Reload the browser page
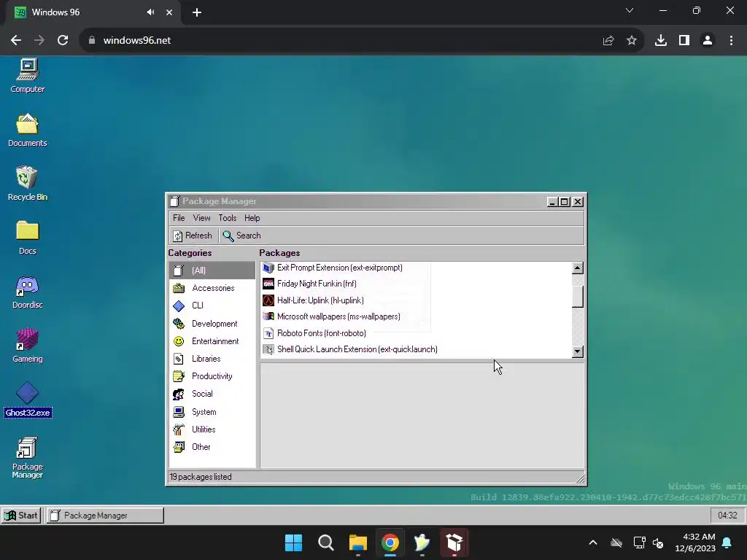747x560 pixels. [63, 41]
